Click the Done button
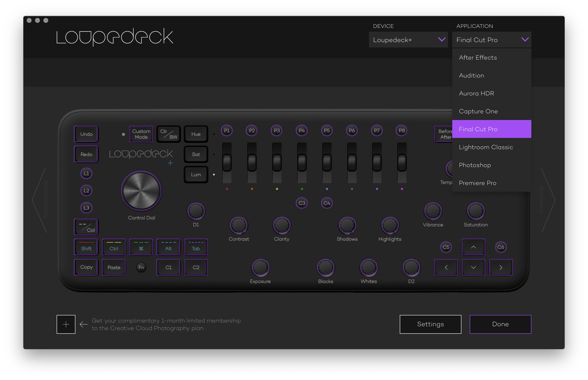Viewport: 588px width, 380px height. click(500, 324)
